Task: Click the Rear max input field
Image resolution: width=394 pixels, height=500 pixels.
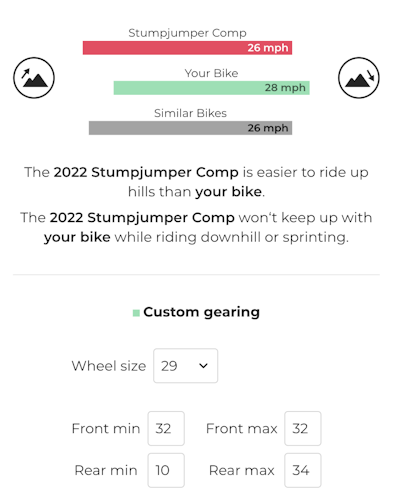Action: pos(303,470)
